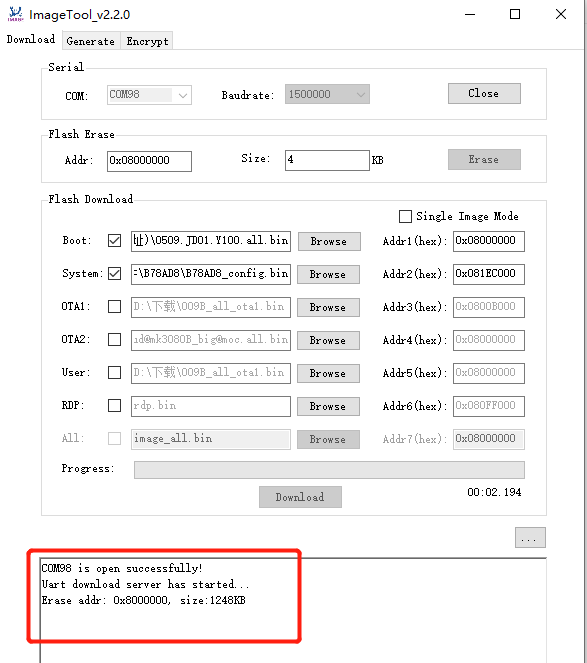Switch to the Generate tab

pos(91,41)
